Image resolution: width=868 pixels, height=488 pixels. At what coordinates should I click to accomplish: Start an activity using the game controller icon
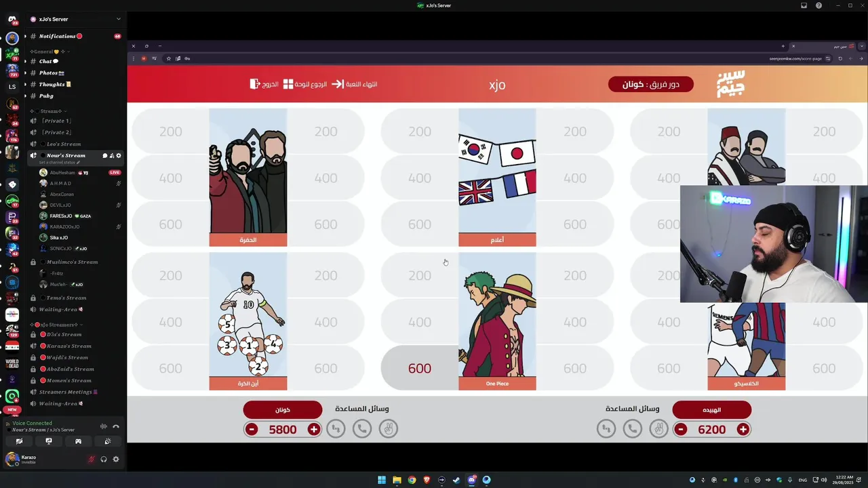tap(78, 441)
